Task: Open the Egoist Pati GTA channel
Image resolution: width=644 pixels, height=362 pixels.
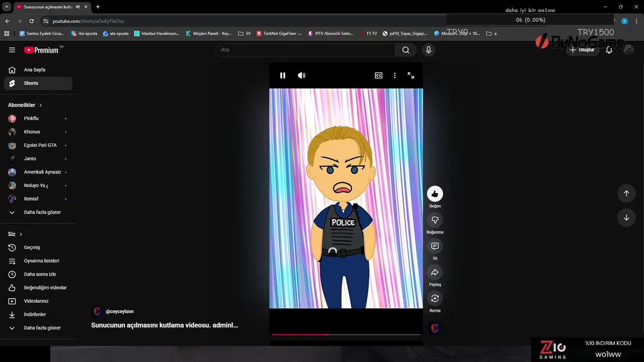Action: click(38, 145)
